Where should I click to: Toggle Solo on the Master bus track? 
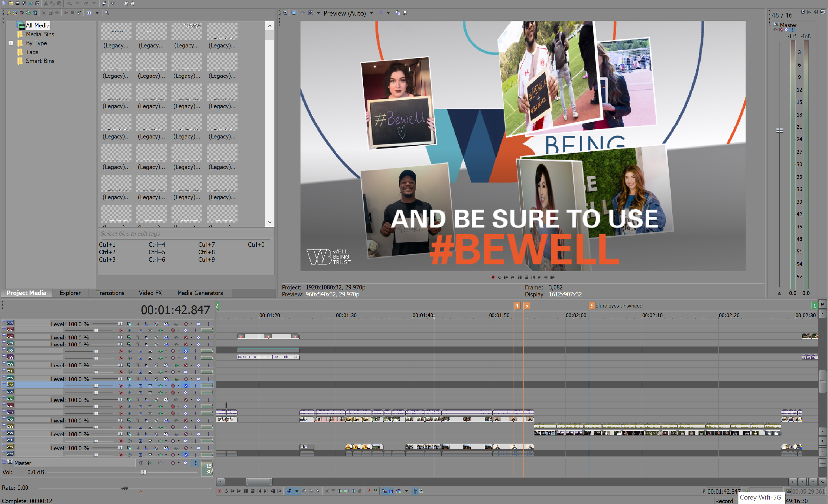pyautogui.click(x=196, y=463)
